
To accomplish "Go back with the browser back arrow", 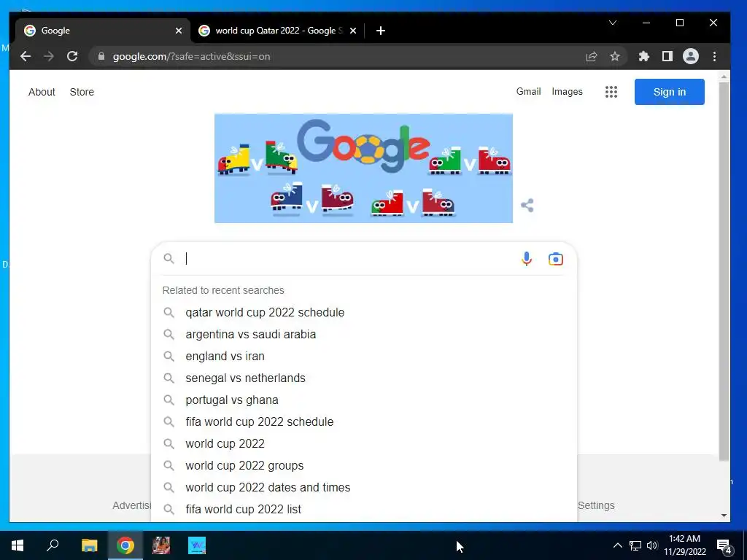I will (x=26, y=56).
